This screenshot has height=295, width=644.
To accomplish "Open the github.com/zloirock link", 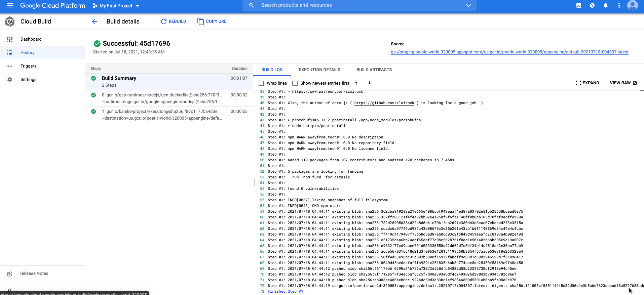I will coord(384,103).
